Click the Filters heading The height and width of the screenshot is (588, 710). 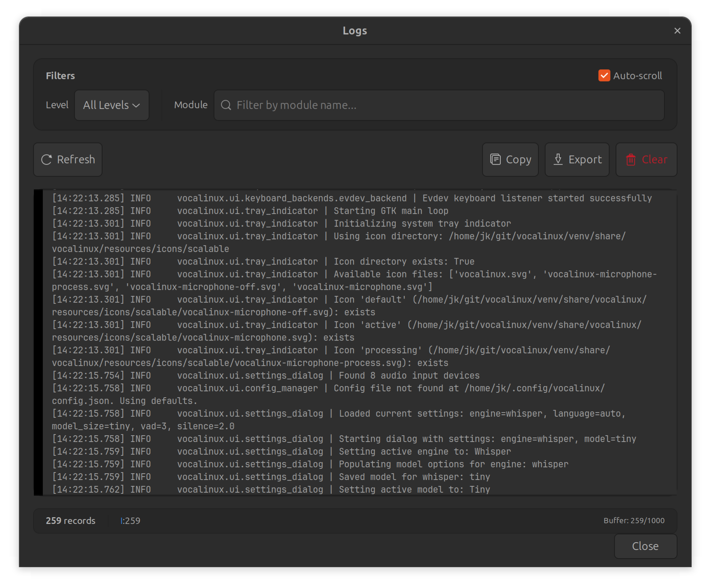[x=60, y=76]
